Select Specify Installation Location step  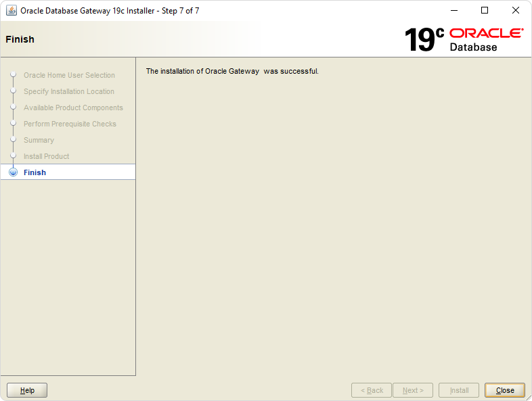tap(69, 91)
